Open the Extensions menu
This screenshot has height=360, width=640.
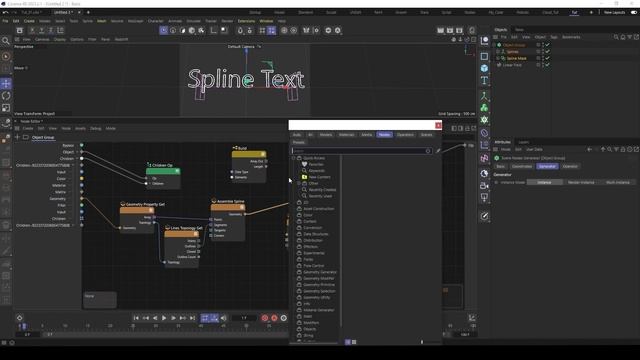click(x=246, y=21)
